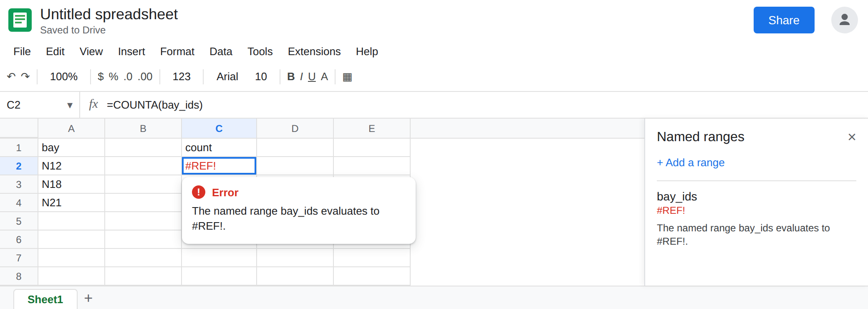868x309 pixels.
Task: Open the Extensions menu
Action: (314, 51)
